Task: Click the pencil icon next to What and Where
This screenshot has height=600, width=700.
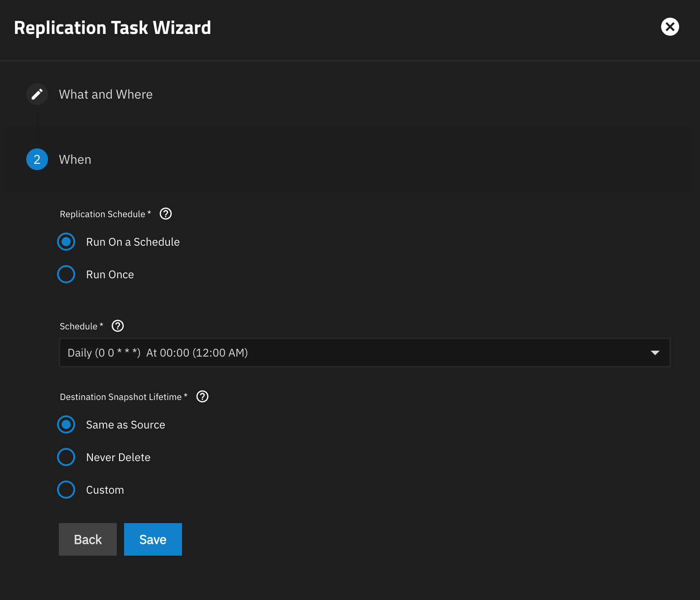Action: (37, 94)
